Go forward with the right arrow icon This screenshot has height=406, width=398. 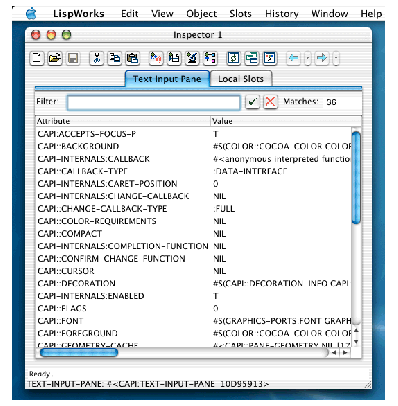(x=322, y=58)
